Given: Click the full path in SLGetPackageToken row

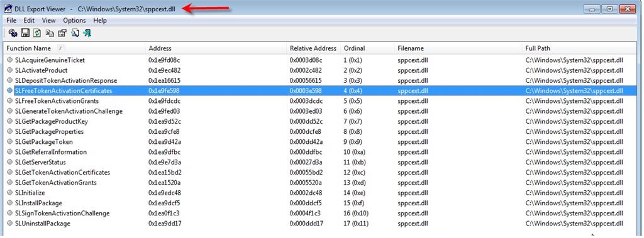Looking at the screenshot, I should click(574, 141).
